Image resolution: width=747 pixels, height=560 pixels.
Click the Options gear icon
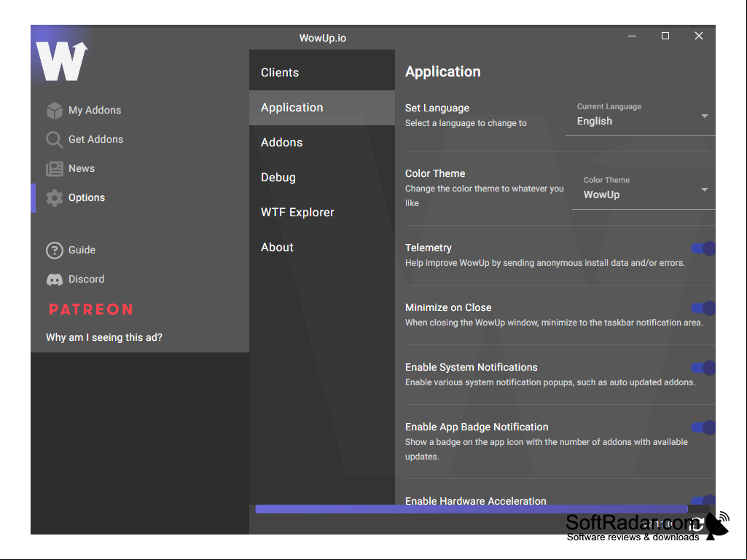[55, 197]
